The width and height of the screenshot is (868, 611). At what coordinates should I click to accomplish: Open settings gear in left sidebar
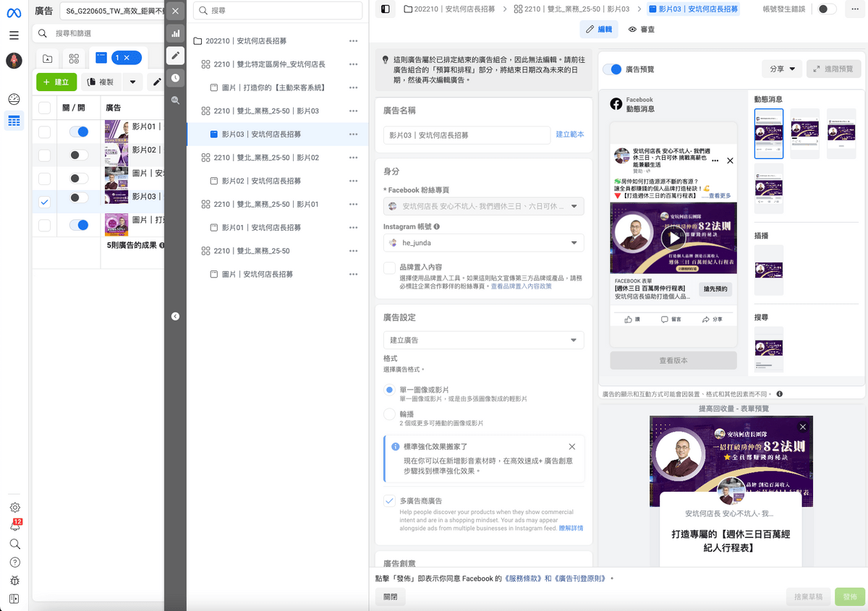[14, 508]
